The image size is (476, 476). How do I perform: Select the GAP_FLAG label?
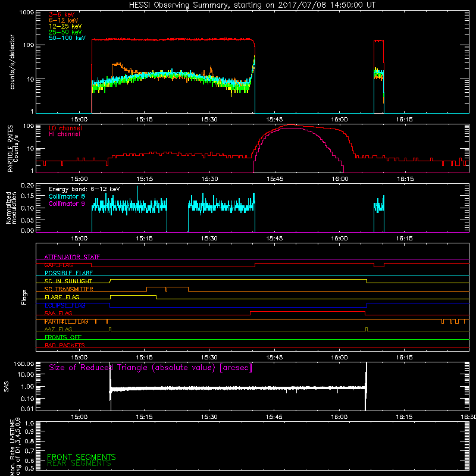click(58, 265)
